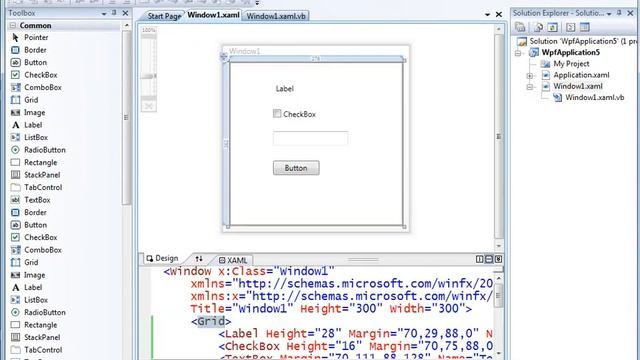Click the Toolbox panel title

[x=22, y=13]
